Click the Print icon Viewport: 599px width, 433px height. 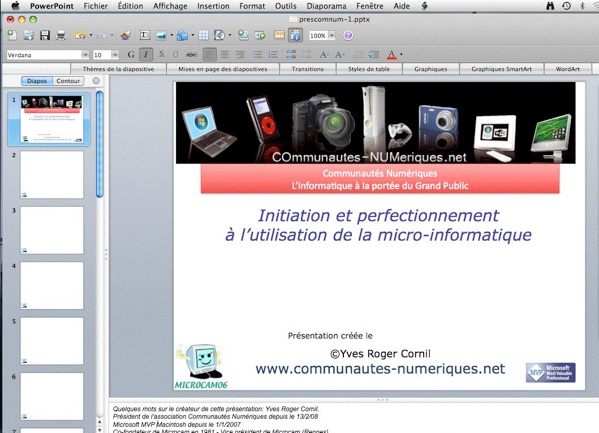(x=61, y=36)
